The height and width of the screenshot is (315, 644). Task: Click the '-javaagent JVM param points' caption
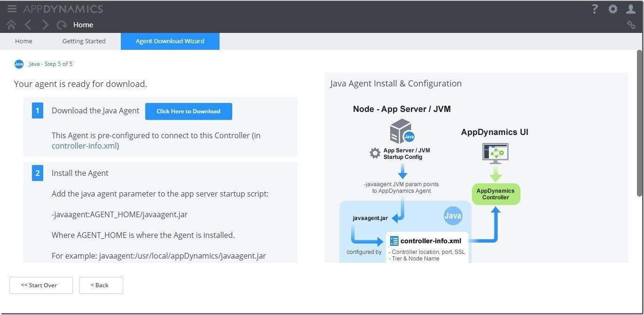[401, 188]
